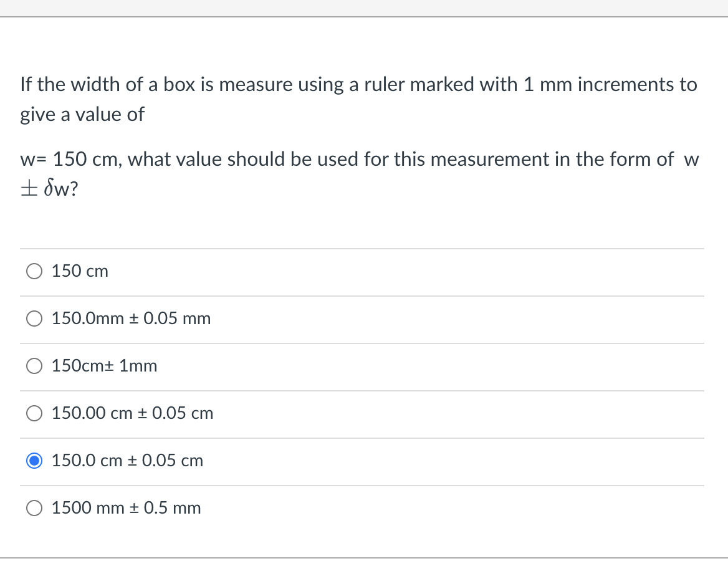Click the '150 cm' answer label text
The height and width of the screenshot is (561, 728).
(x=80, y=271)
